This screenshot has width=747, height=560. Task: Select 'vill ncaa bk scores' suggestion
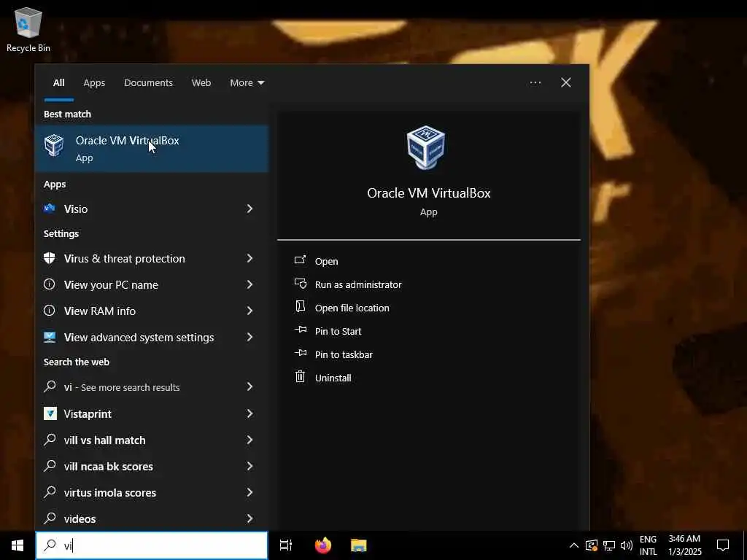(152, 466)
